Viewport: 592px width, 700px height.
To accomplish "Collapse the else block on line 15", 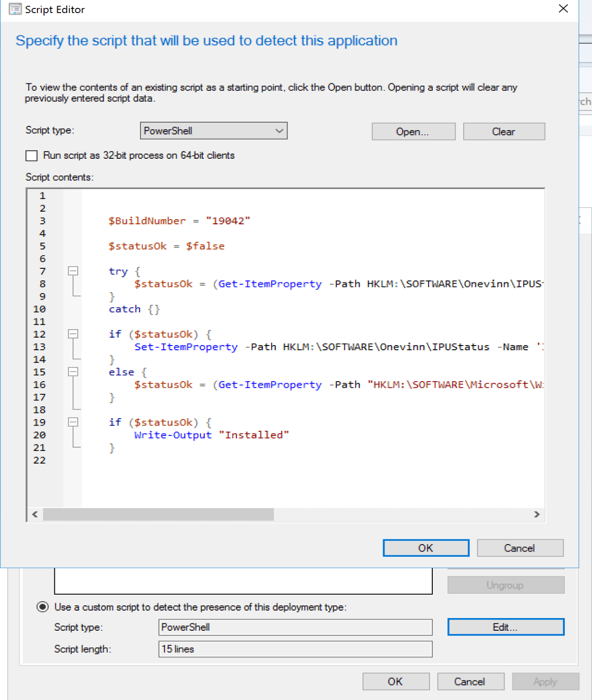I will point(73,372).
